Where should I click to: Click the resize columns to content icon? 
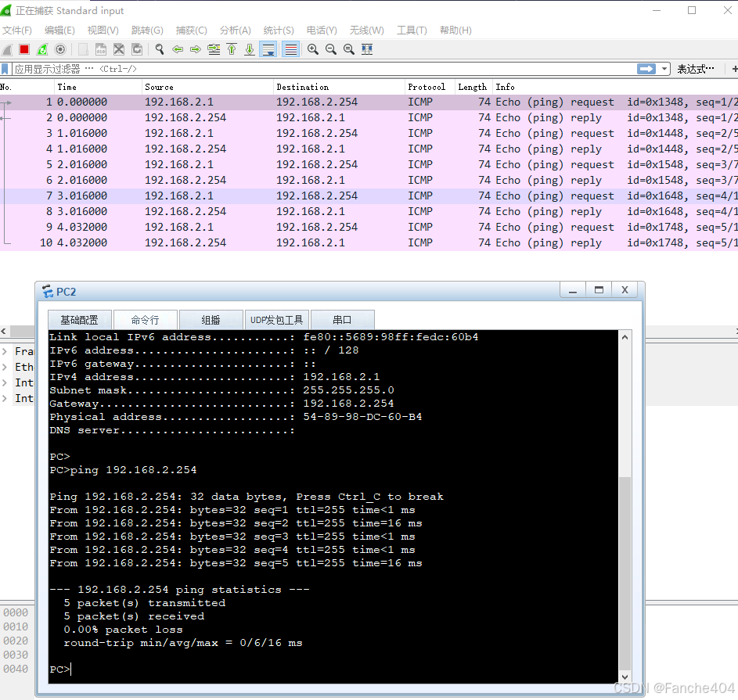coord(367,49)
